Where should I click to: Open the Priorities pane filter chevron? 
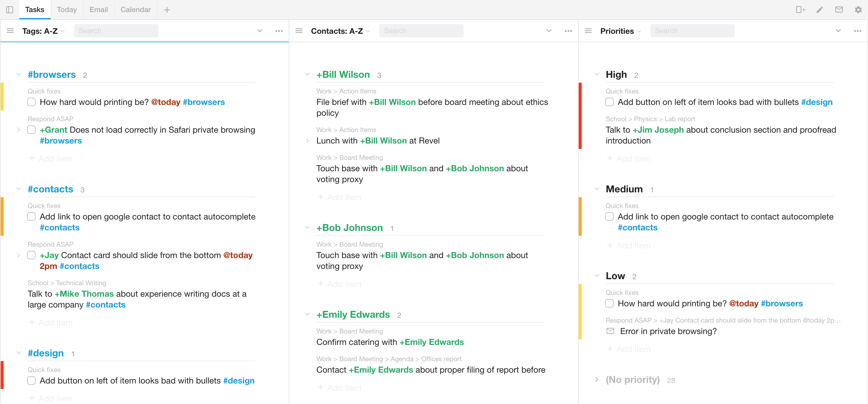click(838, 31)
